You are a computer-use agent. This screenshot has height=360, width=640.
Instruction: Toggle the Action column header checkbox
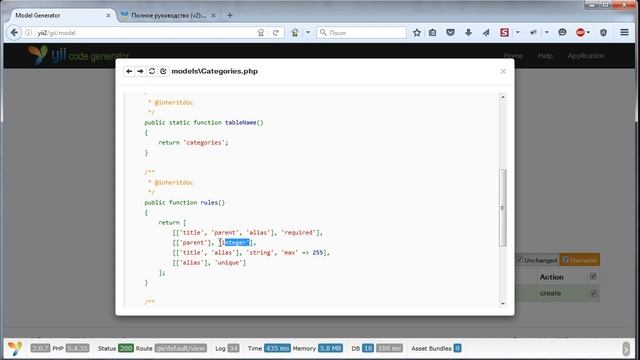[593, 277]
